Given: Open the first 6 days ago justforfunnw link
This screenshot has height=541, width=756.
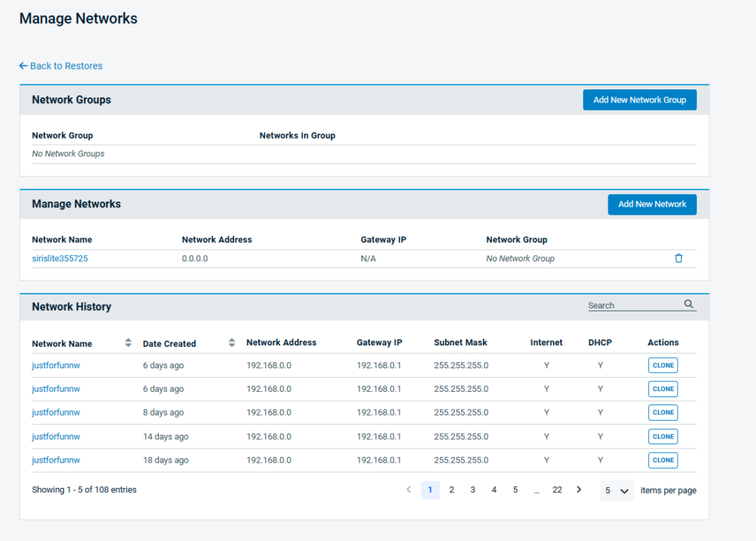Looking at the screenshot, I should click(x=56, y=365).
